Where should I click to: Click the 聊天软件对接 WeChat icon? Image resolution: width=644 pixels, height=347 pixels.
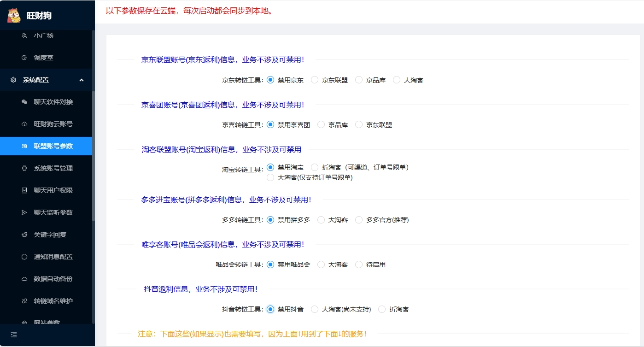click(x=24, y=102)
